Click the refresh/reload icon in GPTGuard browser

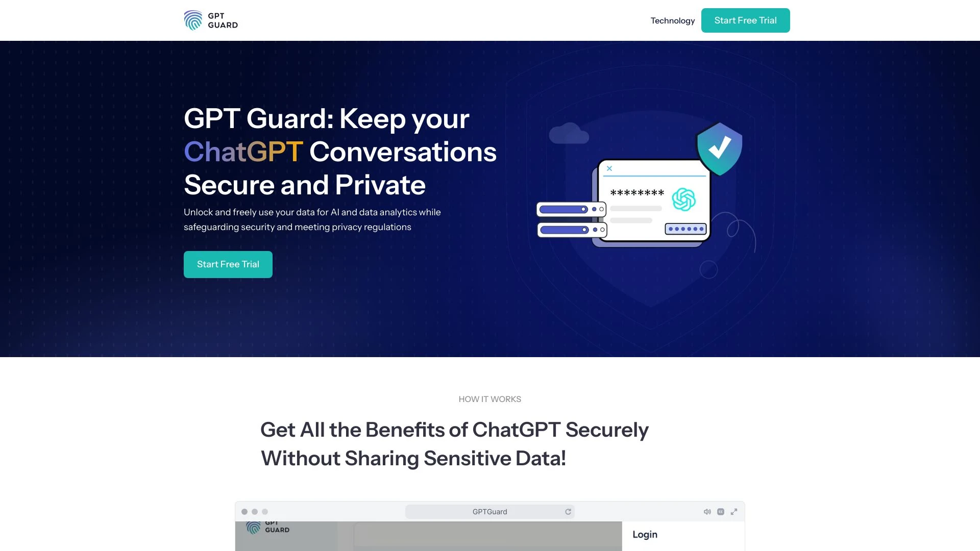568,511
